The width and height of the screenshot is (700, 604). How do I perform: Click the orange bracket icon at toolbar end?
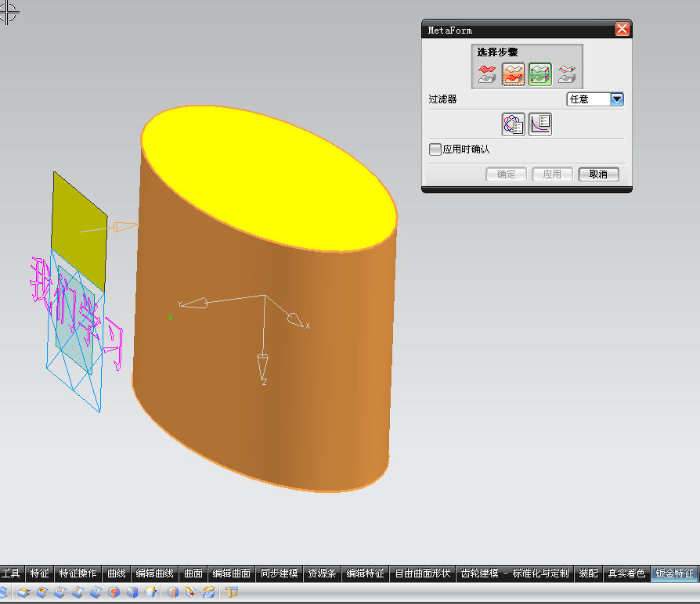point(231,592)
